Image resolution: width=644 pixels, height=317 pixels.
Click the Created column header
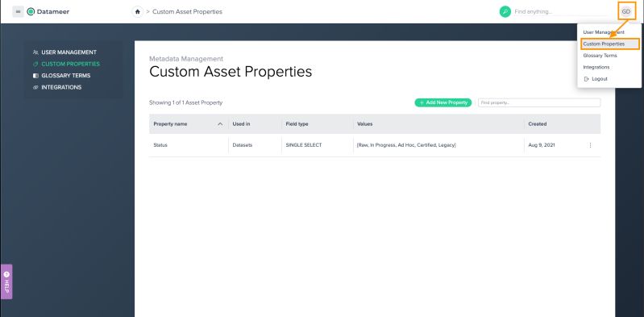(x=538, y=123)
